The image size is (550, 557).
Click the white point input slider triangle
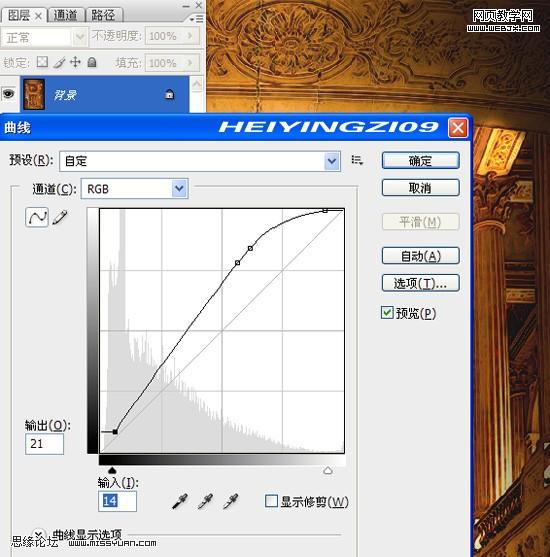point(328,470)
